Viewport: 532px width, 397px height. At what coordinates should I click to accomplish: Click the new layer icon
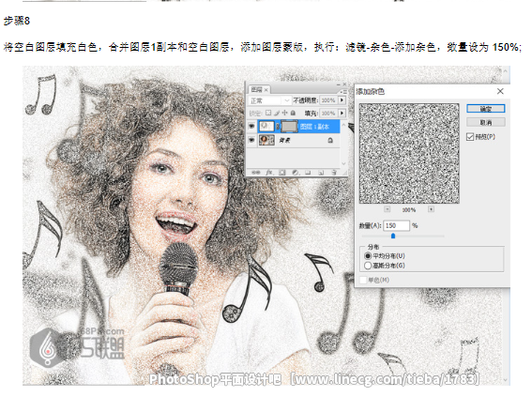(321, 173)
